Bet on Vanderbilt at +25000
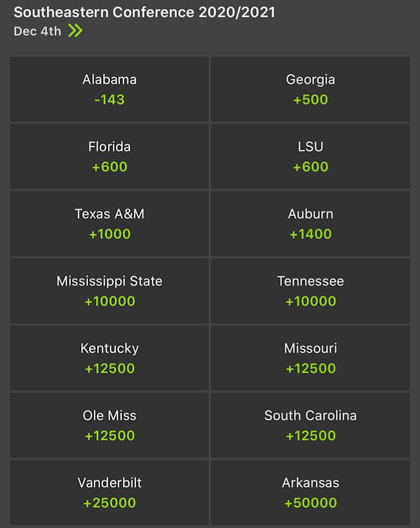420x528 pixels. [x=109, y=492]
